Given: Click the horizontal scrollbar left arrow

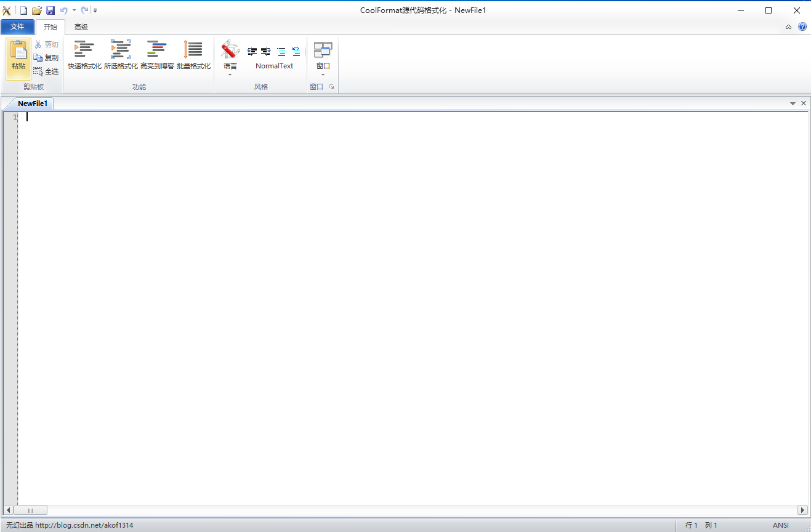Looking at the screenshot, I should point(9,510).
